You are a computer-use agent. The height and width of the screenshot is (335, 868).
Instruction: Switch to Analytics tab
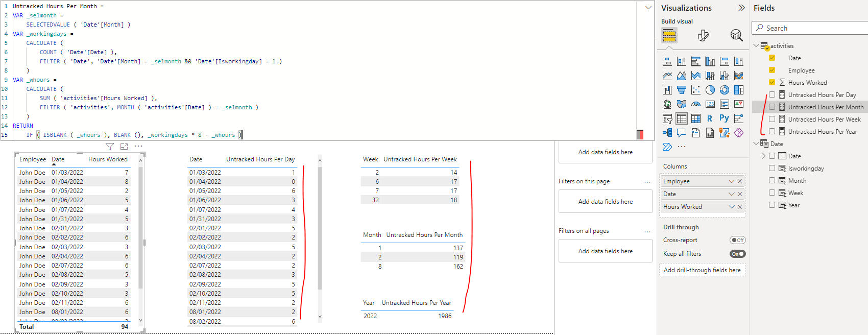736,35
